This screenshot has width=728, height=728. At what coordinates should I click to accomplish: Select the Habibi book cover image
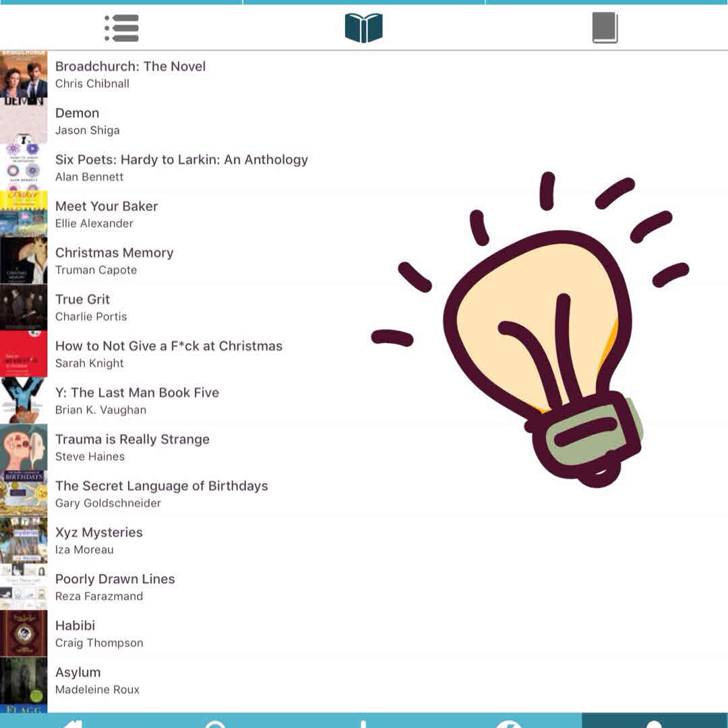tap(24, 634)
